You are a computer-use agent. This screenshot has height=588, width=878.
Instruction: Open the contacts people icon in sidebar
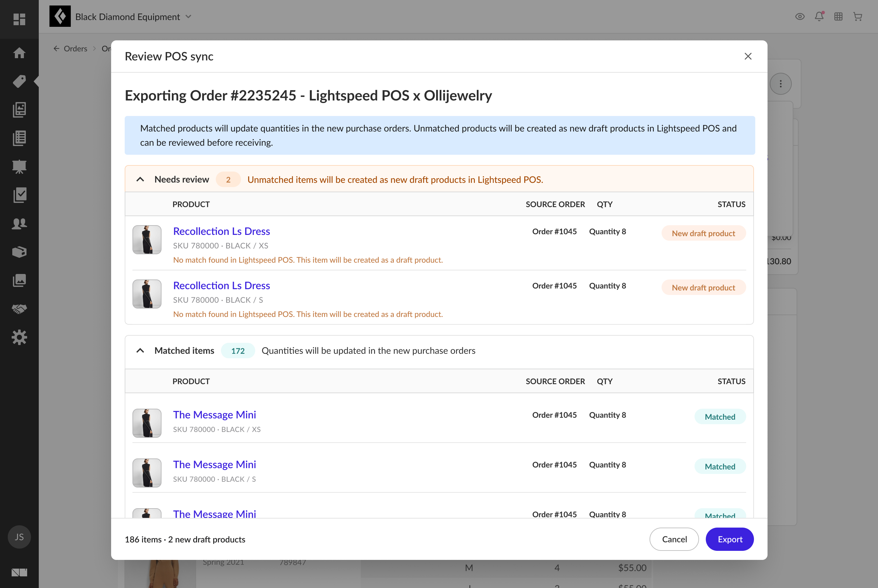[x=19, y=224]
